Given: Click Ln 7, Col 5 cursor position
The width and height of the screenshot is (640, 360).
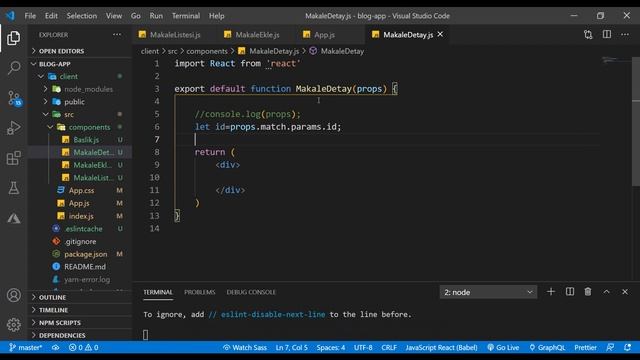Looking at the screenshot, I should pos(291,347).
